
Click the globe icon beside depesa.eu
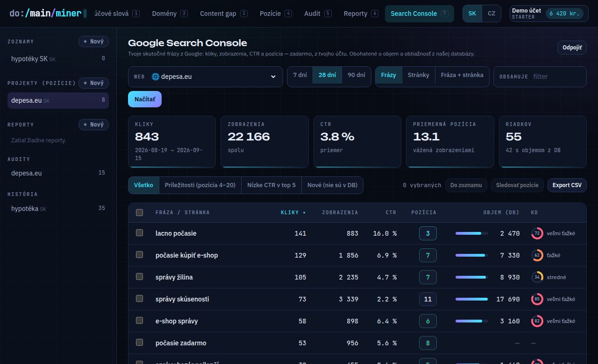(x=156, y=77)
